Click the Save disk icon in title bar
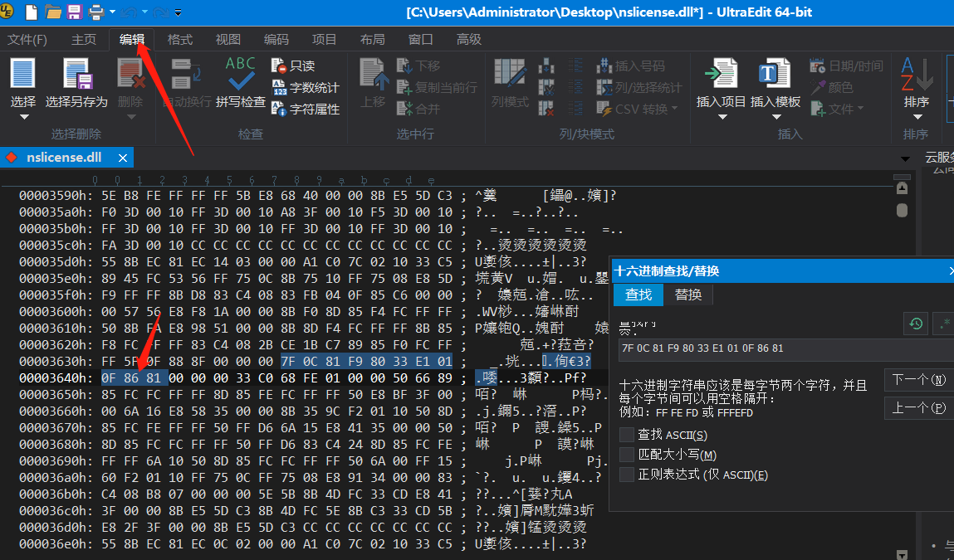This screenshot has width=954, height=560. pos(74,12)
